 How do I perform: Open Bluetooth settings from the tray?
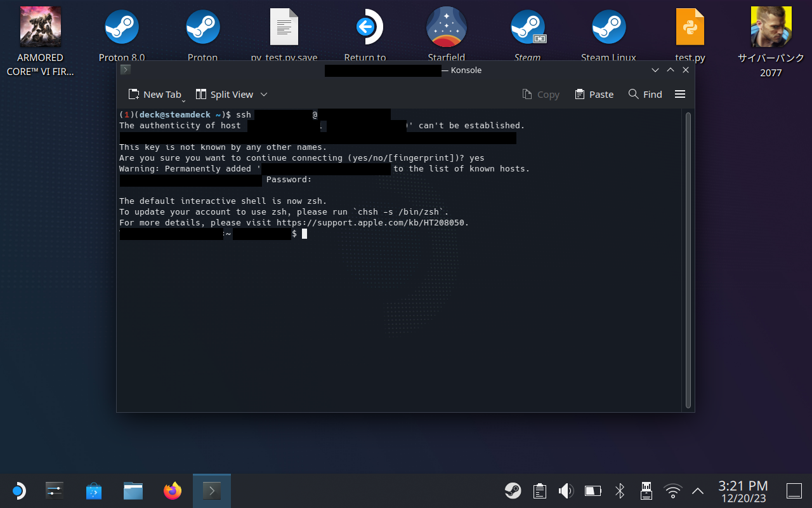619,490
